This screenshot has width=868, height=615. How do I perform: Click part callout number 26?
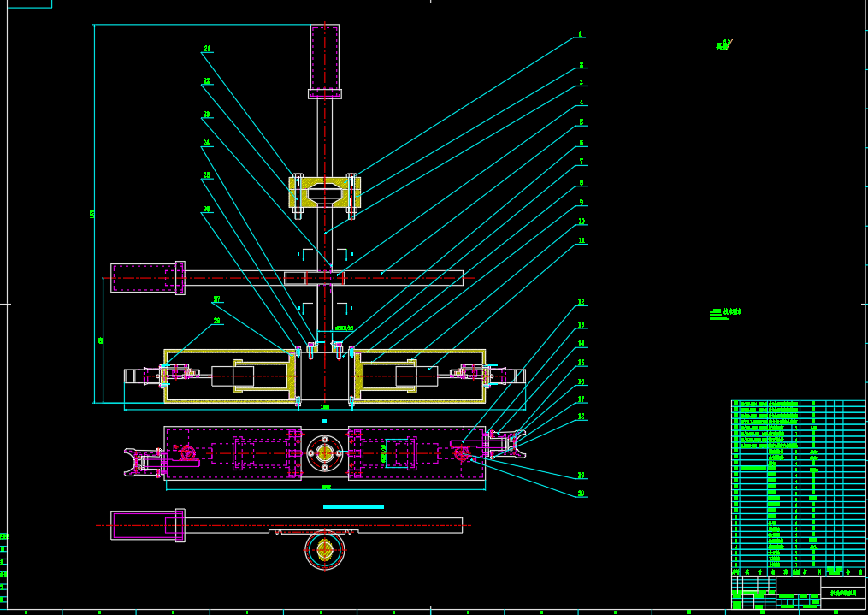206,210
